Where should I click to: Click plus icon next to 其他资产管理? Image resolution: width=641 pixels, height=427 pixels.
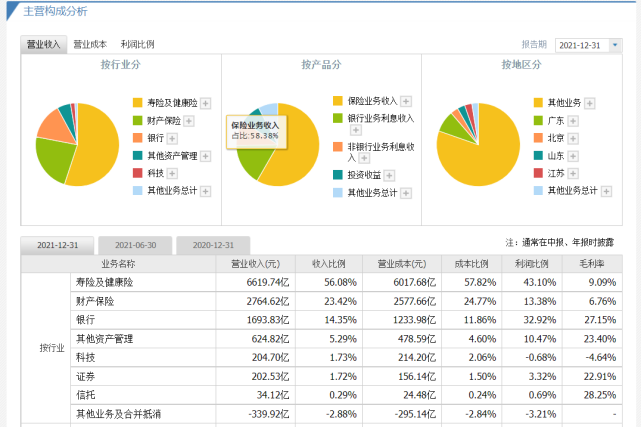pos(206,156)
